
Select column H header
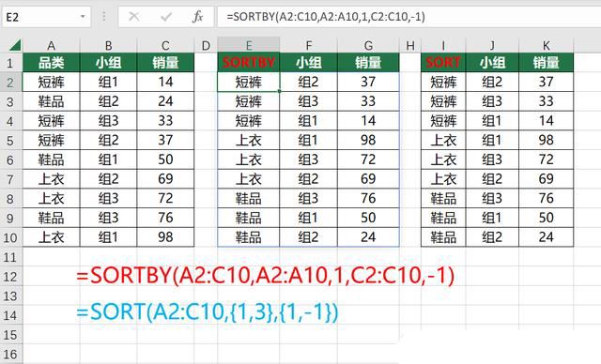point(410,46)
